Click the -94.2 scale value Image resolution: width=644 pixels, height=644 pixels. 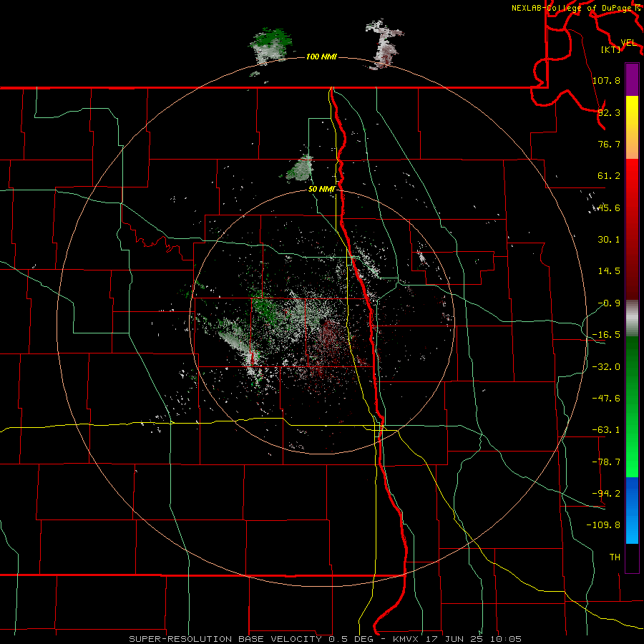606,494
